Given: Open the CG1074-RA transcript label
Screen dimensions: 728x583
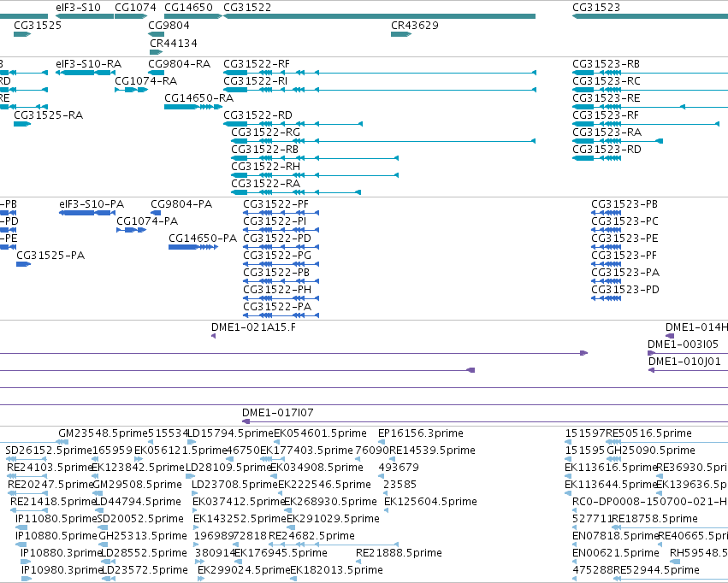Looking at the screenshot, I should coord(145,80).
